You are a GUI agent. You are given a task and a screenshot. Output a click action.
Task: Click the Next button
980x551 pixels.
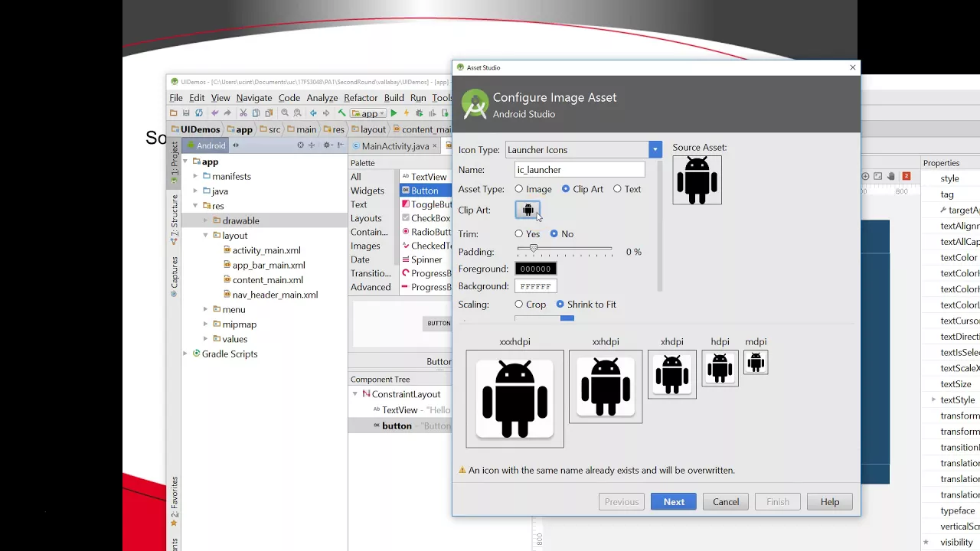tap(674, 502)
